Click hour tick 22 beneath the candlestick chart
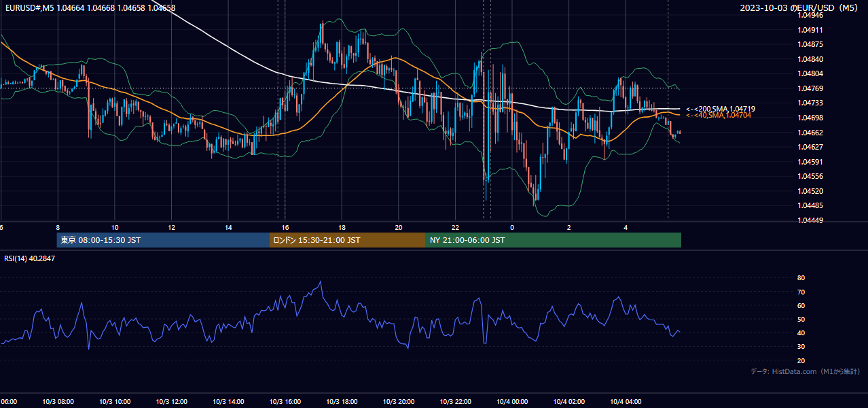 coord(456,227)
